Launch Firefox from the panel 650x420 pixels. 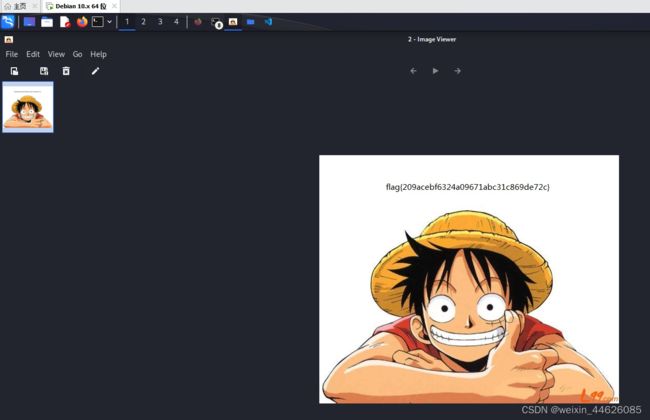pyautogui.click(x=82, y=22)
